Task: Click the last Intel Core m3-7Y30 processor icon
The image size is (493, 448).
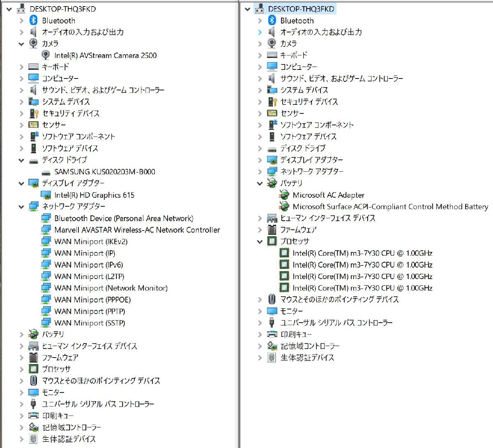Action: coord(284,288)
